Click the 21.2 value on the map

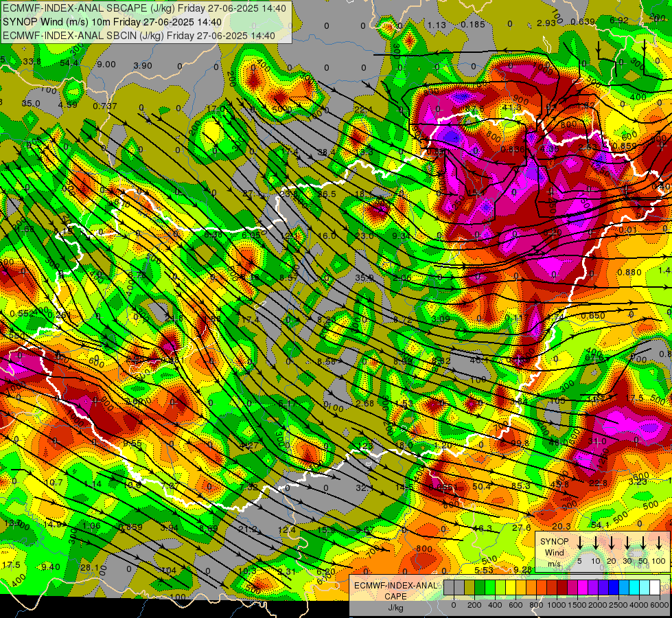click(248, 529)
